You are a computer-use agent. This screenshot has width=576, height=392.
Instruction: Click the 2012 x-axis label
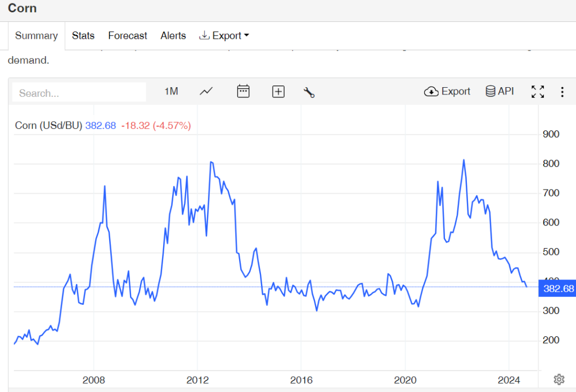coord(197,380)
